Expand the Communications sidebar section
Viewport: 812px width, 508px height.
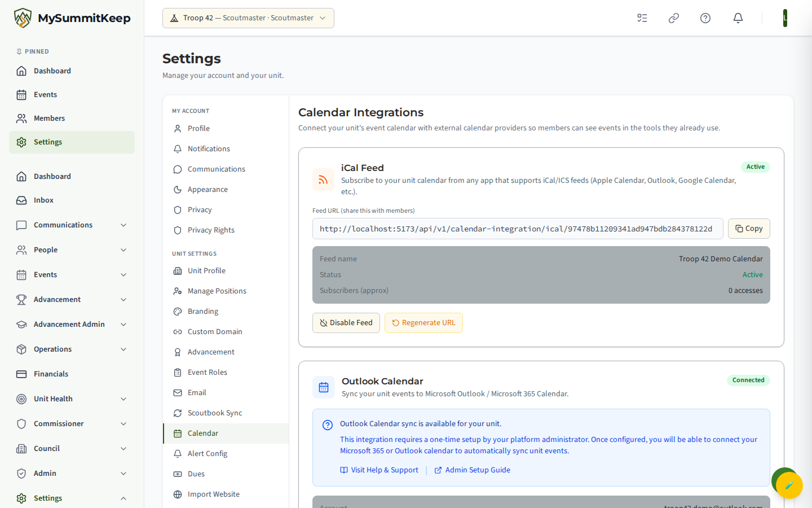tap(72, 225)
